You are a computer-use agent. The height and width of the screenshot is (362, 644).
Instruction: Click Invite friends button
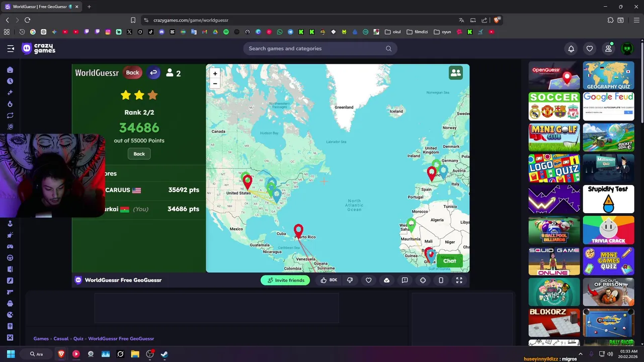(x=286, y=280)
